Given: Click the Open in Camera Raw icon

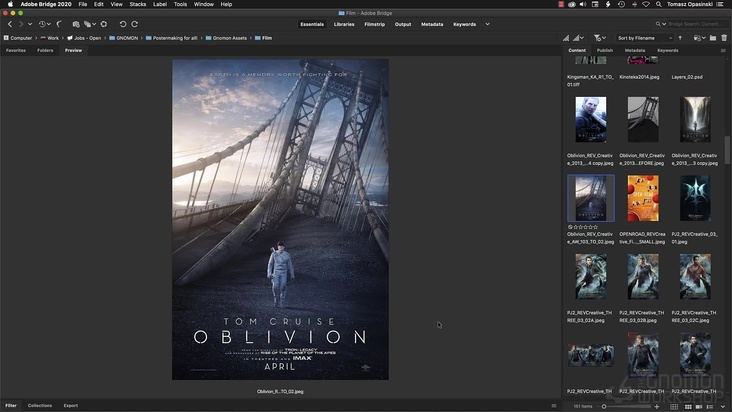Looking at the screenshot, I should [x=104, y=23].
